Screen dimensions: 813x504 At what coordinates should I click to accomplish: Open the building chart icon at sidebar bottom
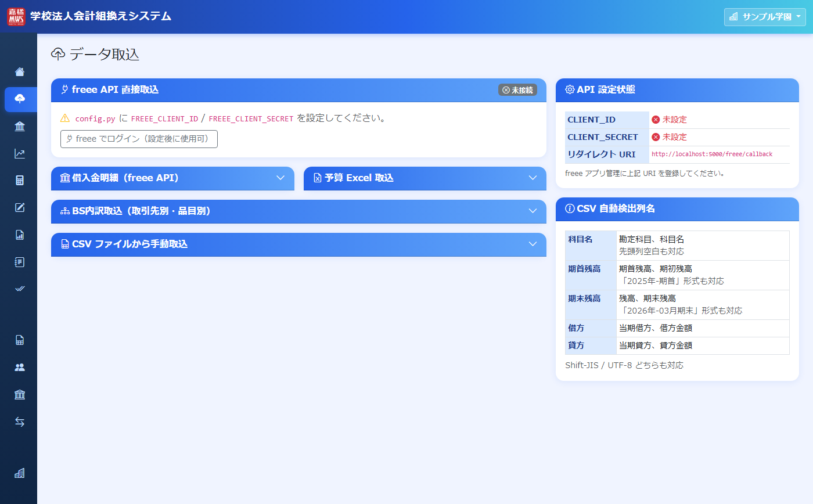coord(20,473)
